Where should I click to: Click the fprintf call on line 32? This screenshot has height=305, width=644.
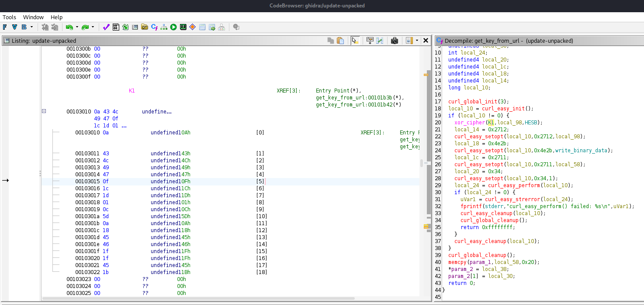[x=471, y=206]
